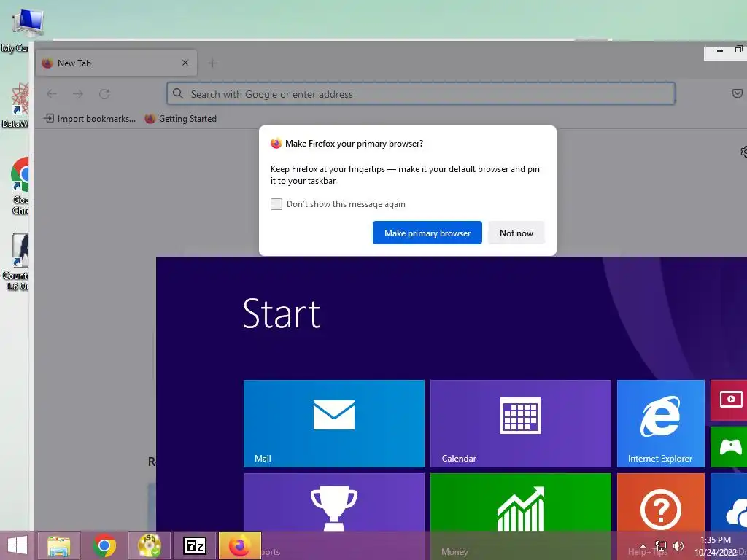
Task: Open the Mail tile on Start screen
Action: click(334, 424)
